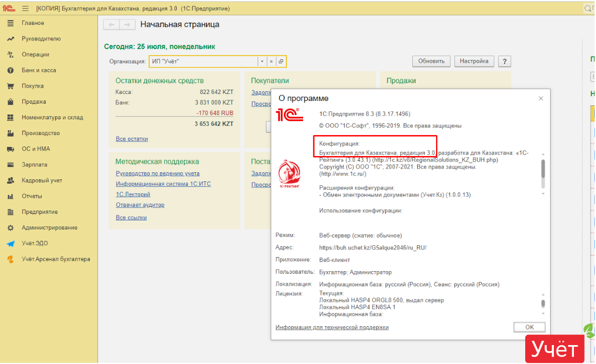Open the Организация record with open icon
Image resolution: width=596 pixels, height=364 pixels.
[x=281, y=62]
